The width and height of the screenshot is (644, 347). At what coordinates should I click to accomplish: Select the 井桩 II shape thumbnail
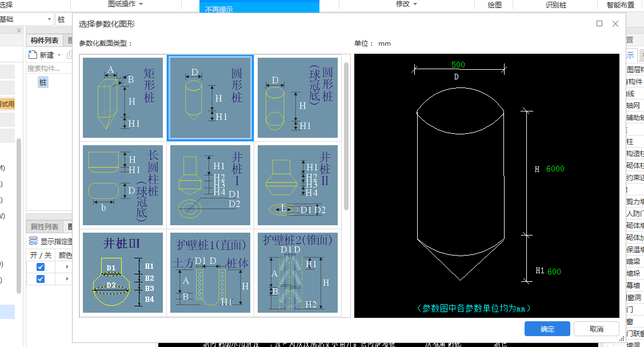(297, 185)
